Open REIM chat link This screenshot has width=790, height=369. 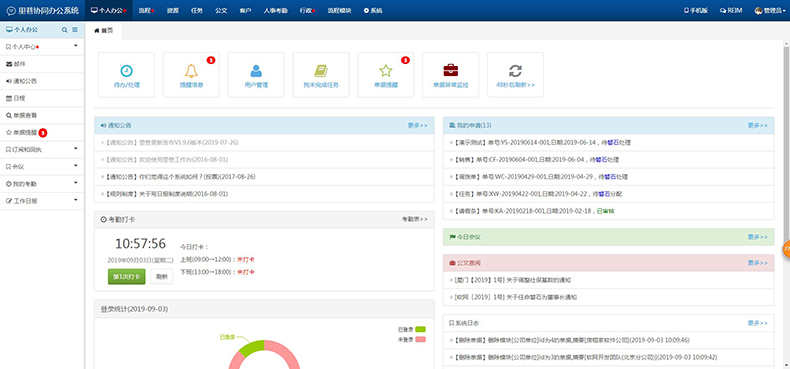click(731, 11)
